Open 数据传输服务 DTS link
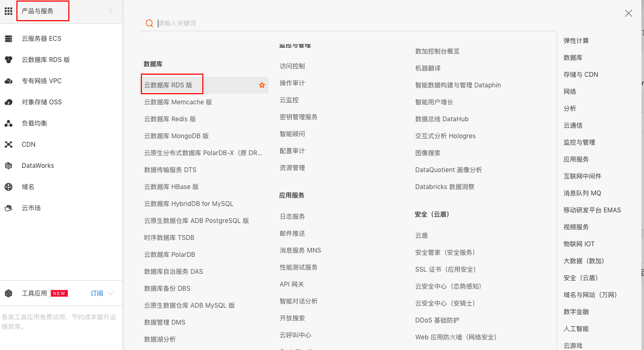The height and width of the screenshot is (350, 644). [170, 170]
